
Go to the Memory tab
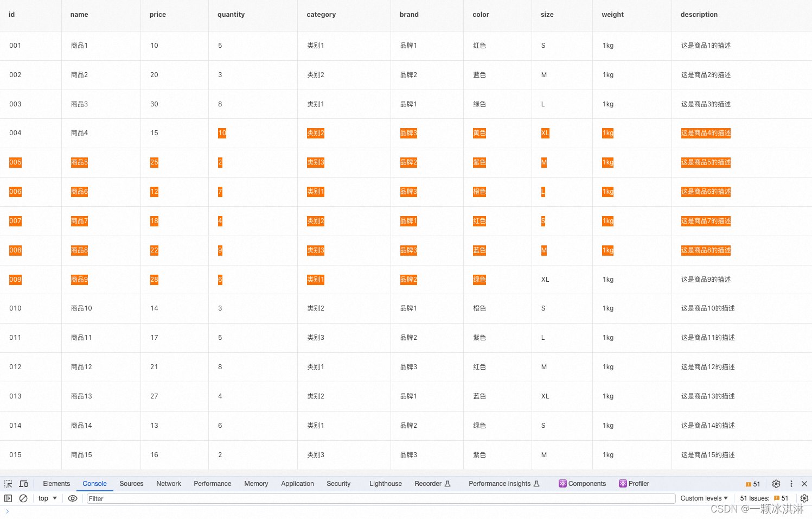(256, 484)
